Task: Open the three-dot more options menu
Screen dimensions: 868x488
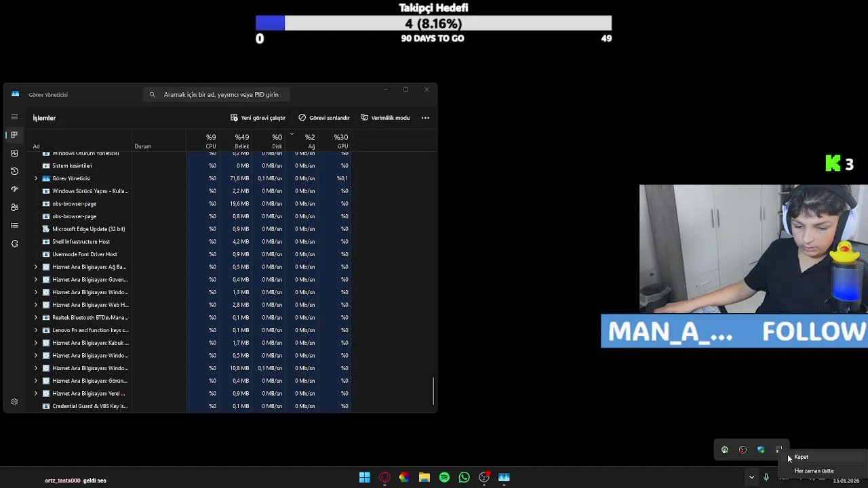Action: coord(425,118)
